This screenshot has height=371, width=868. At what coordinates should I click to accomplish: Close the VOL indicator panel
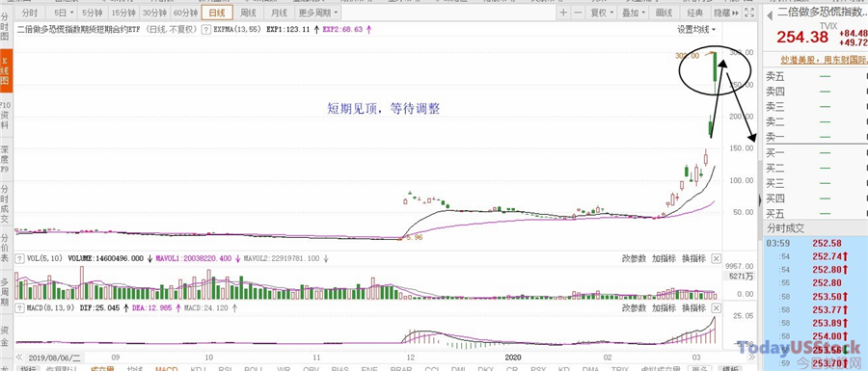[716, 259]
